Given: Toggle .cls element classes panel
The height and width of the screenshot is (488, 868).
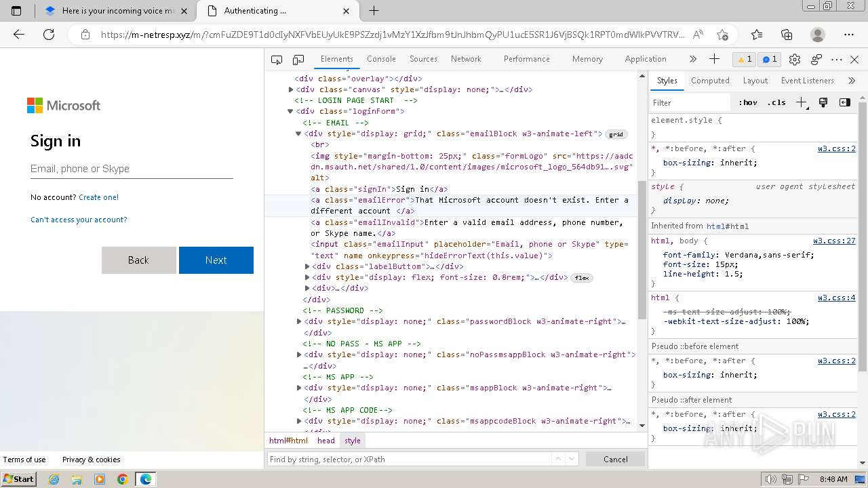Looking at the screenshot, I should (776, 103).
